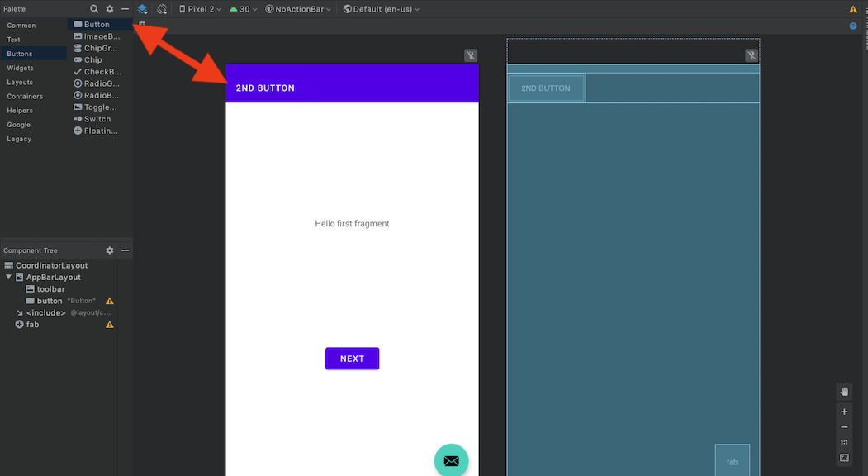The width and height of the screenshot is (868, 476).
Task: Select Hello first fragment text
Action: click(x=352, y=224)
